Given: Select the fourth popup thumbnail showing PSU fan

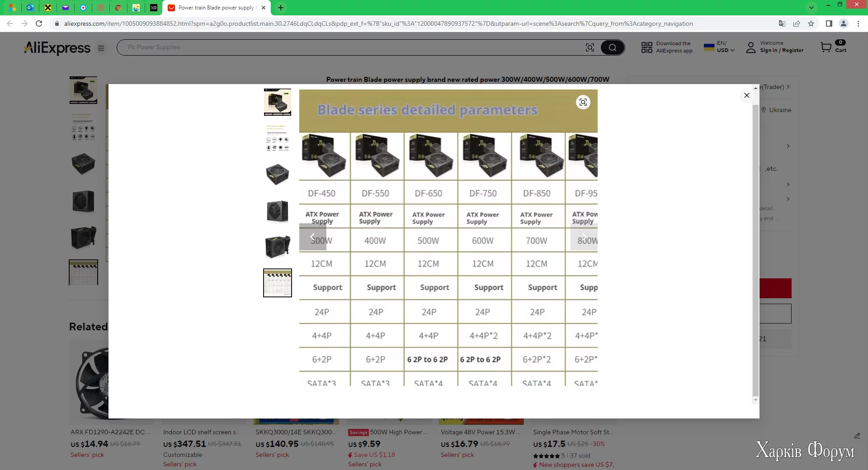Looking at the screenshot, I should (x=278, y=211).
